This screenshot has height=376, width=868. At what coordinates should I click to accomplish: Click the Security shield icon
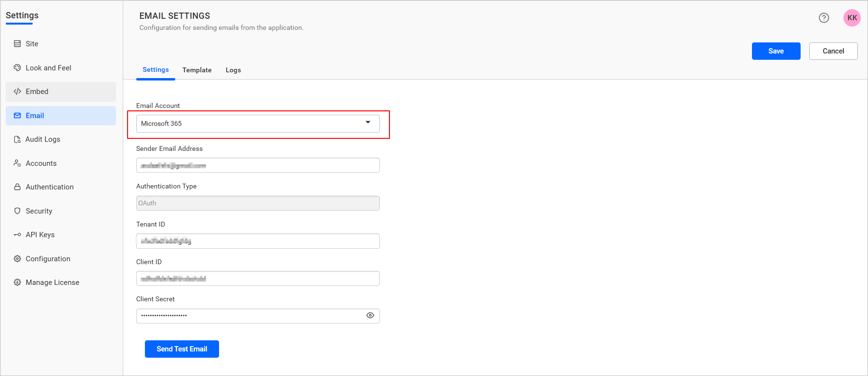click(17, 211)
